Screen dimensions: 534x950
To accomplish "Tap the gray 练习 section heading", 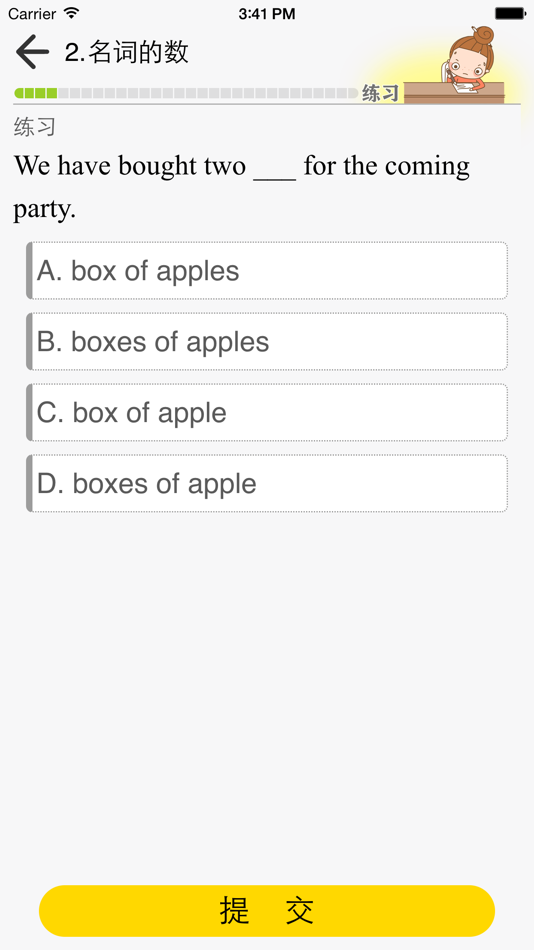I will pos(35,127).
